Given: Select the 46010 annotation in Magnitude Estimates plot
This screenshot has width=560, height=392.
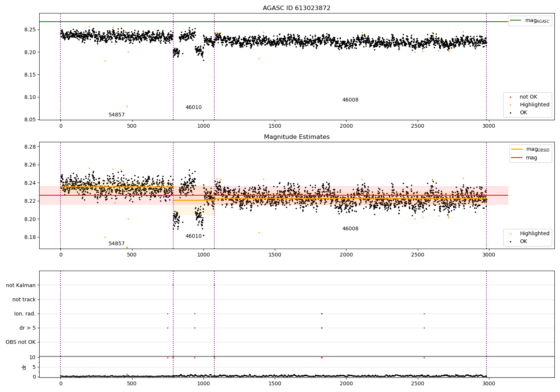Looking at the screenshot, I should (x=193, y=236).
